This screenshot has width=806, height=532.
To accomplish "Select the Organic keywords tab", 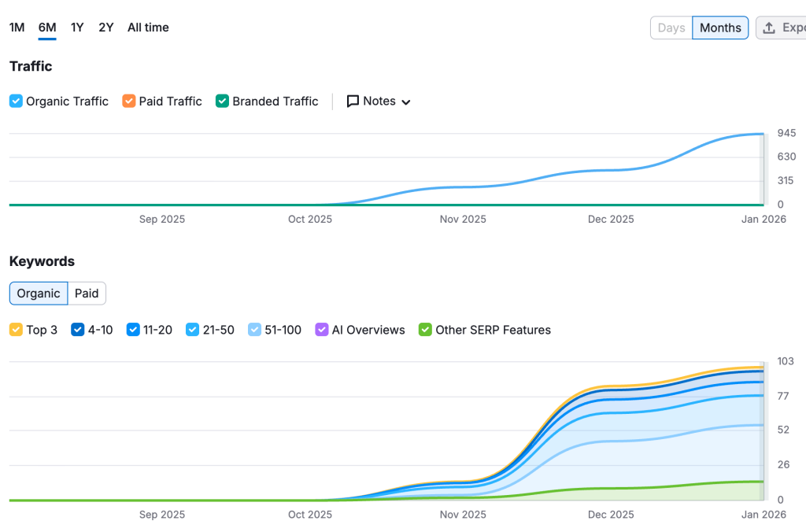I will pos(39,294).
